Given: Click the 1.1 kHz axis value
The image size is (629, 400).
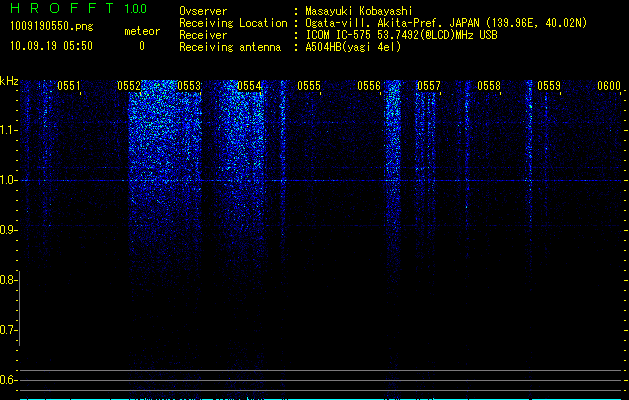Looking at the screenshot, I should coord(8,130).
